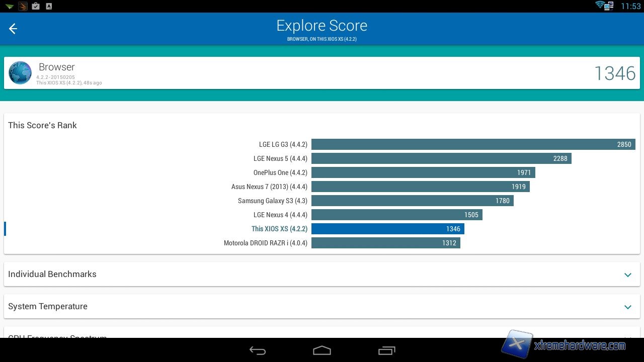Open the shopping bag notification icon
Viewport: 644px width, 362px height.
tap(35, 6)
